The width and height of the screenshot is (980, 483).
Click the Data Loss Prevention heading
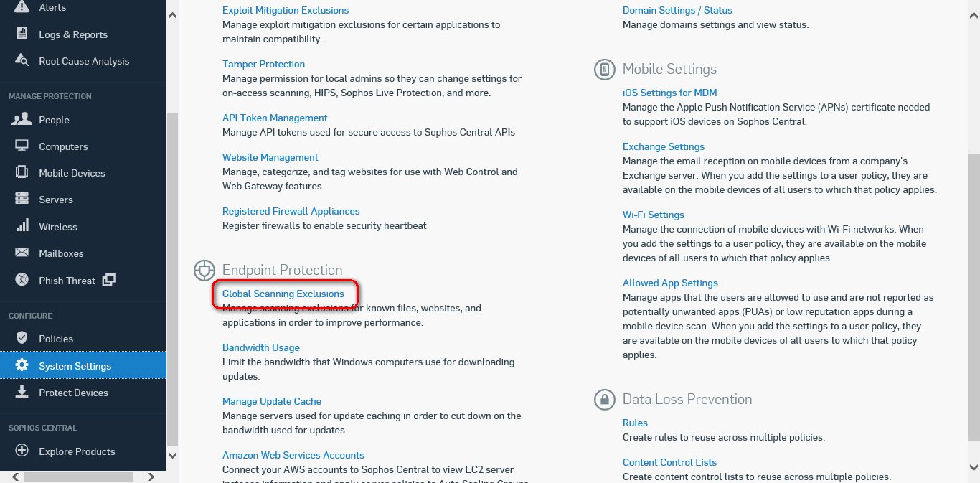tap(687, 399)
